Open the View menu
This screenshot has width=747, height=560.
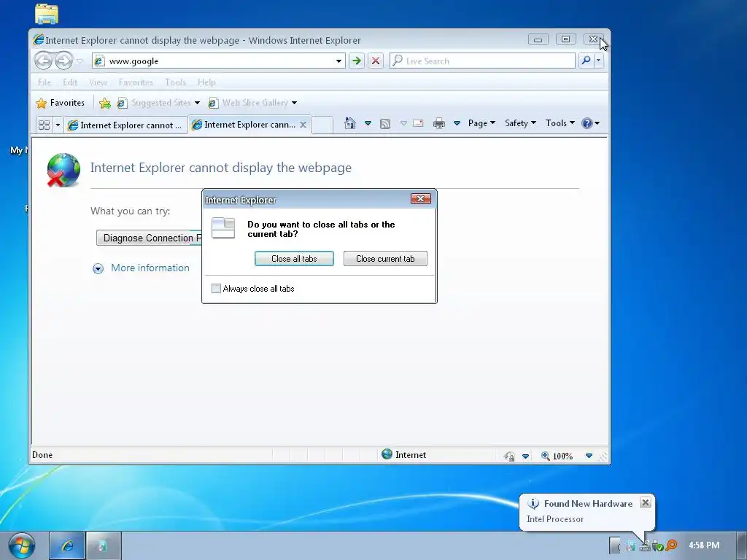98,82
